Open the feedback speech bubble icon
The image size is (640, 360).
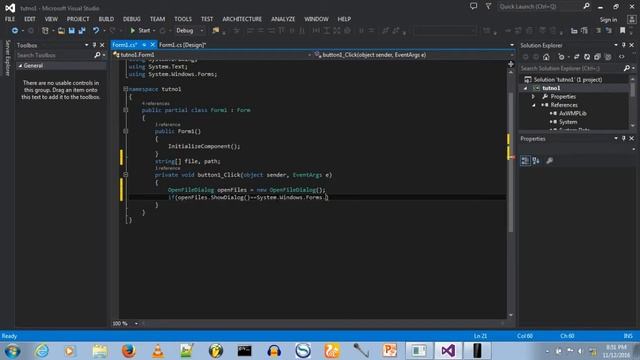point(473,6)
